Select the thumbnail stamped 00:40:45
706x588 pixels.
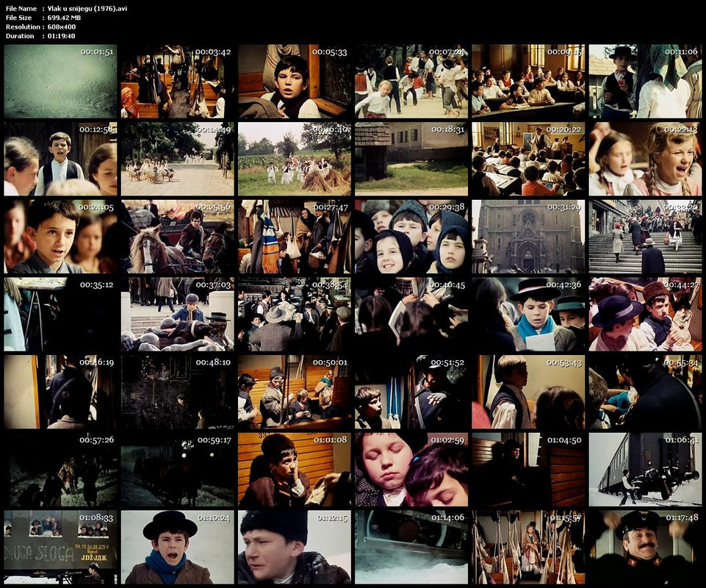point(411,314)
